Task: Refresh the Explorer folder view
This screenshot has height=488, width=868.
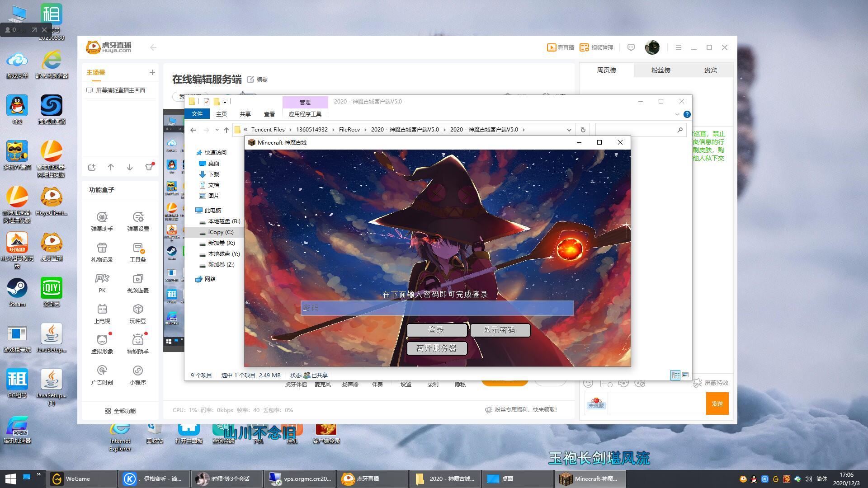Action: (583, 130)
